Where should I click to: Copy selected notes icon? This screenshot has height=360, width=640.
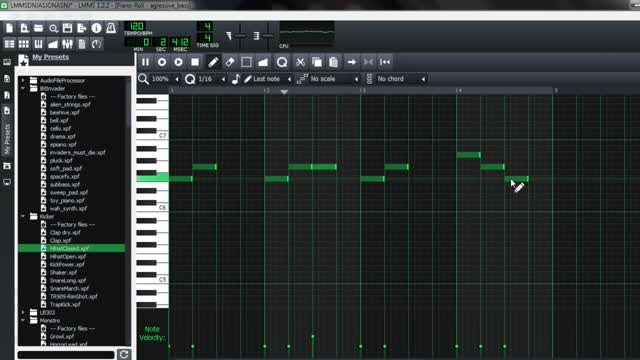click(x=317, y=62)
